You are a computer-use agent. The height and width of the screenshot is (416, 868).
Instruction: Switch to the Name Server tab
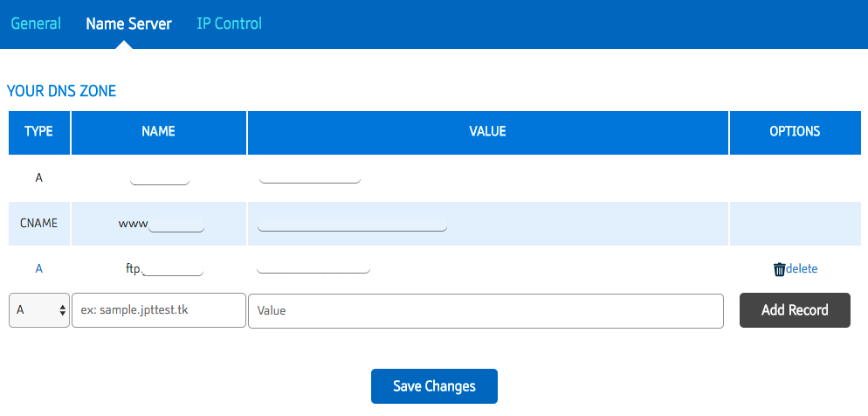tap(128, 24)
